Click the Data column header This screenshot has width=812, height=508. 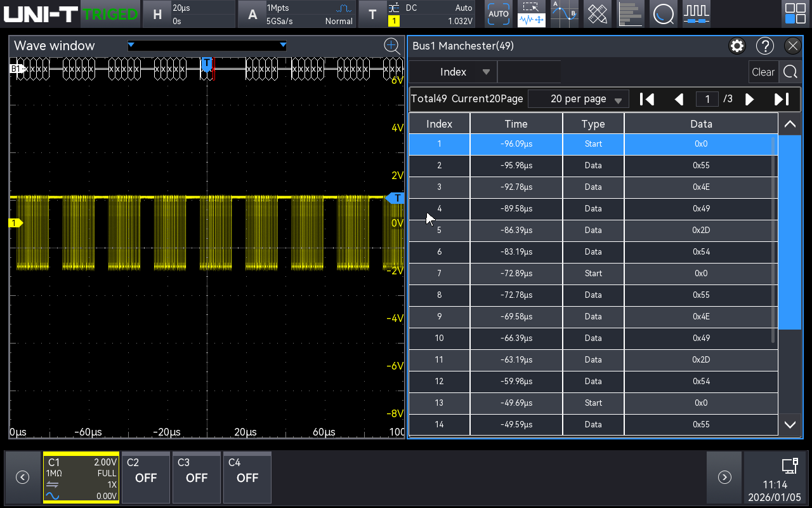[701, 124]
